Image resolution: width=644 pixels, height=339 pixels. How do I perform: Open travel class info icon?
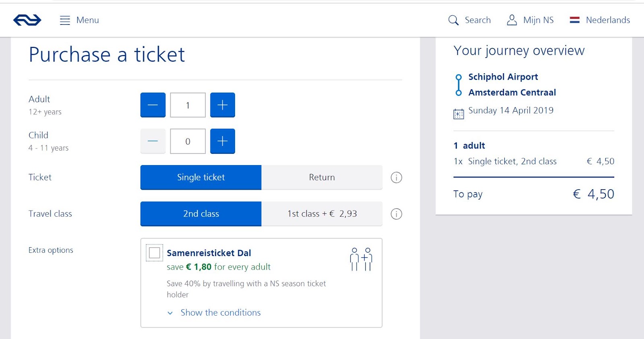point(396,214)
